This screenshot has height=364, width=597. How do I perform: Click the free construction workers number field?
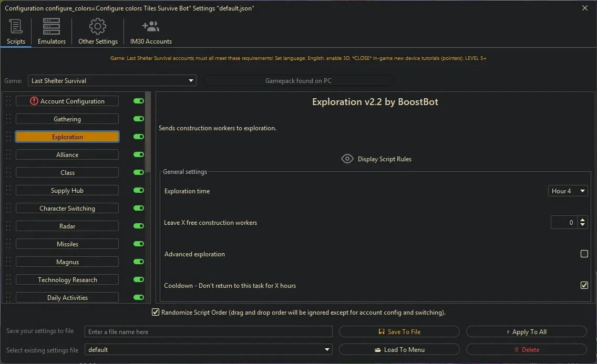tap(564, 223)
